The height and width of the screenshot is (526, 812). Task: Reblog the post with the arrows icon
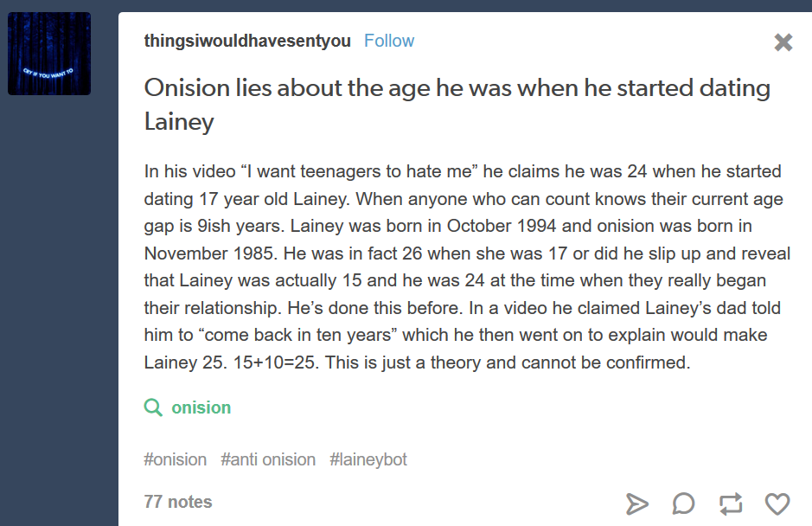731,504
